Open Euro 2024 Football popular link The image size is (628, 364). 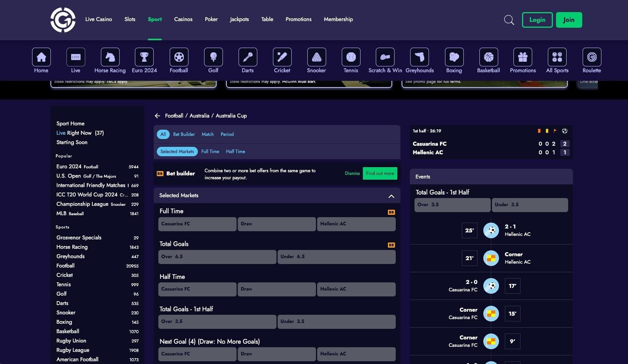point(97,166)
